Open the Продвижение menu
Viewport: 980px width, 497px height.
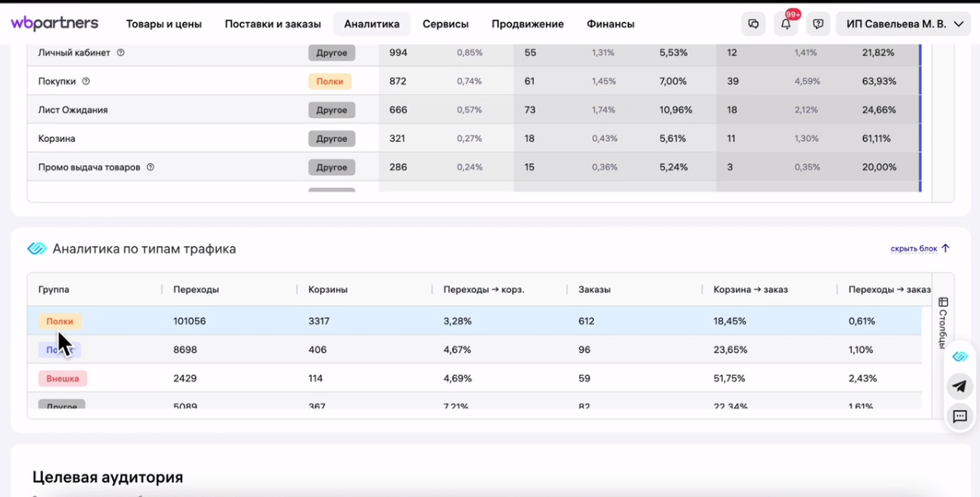coord(527,25)
